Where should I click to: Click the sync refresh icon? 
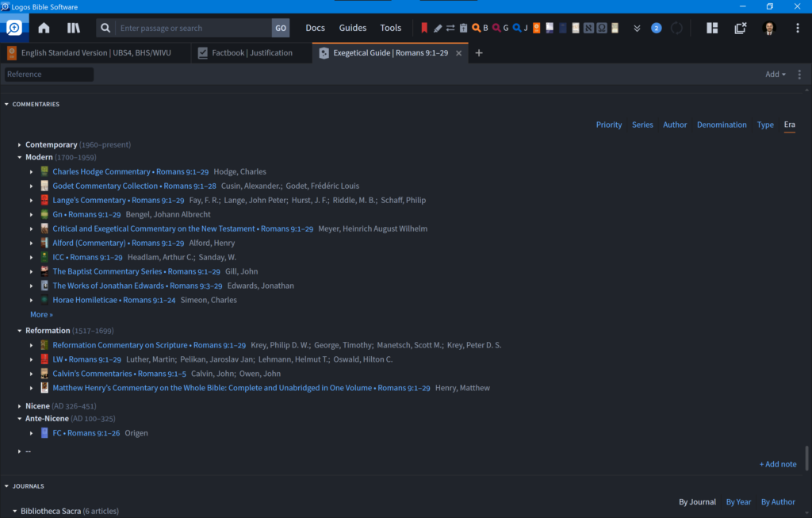point(676,28)
